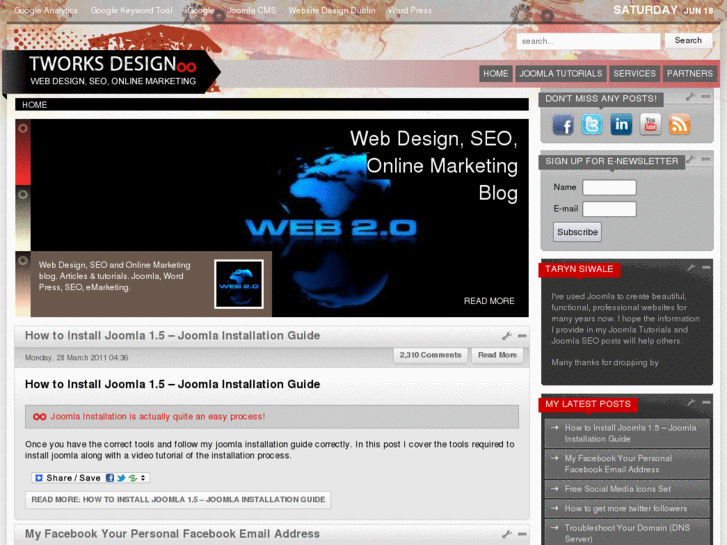Screen dimensions: 727x545
Task: Click the Search button
Action: coord(688,40)
